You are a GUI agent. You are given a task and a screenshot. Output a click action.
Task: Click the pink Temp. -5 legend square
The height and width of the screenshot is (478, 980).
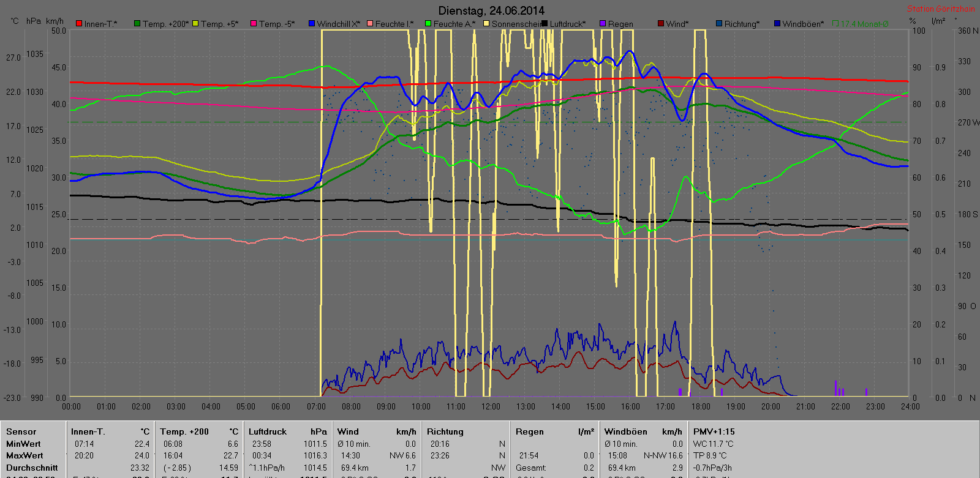coord(254,24)
